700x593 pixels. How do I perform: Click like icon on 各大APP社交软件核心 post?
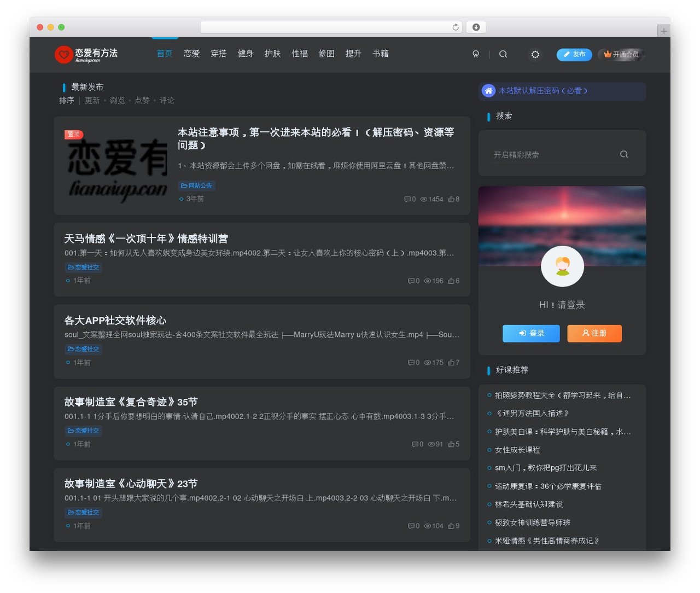click(451, 363)
